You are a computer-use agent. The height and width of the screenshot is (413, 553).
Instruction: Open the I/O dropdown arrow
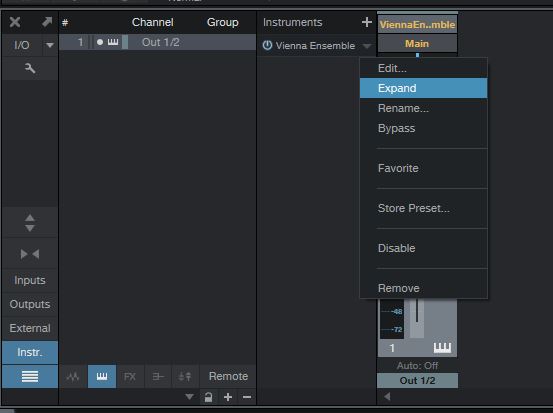pyautogui.click(x=50, y=45)
